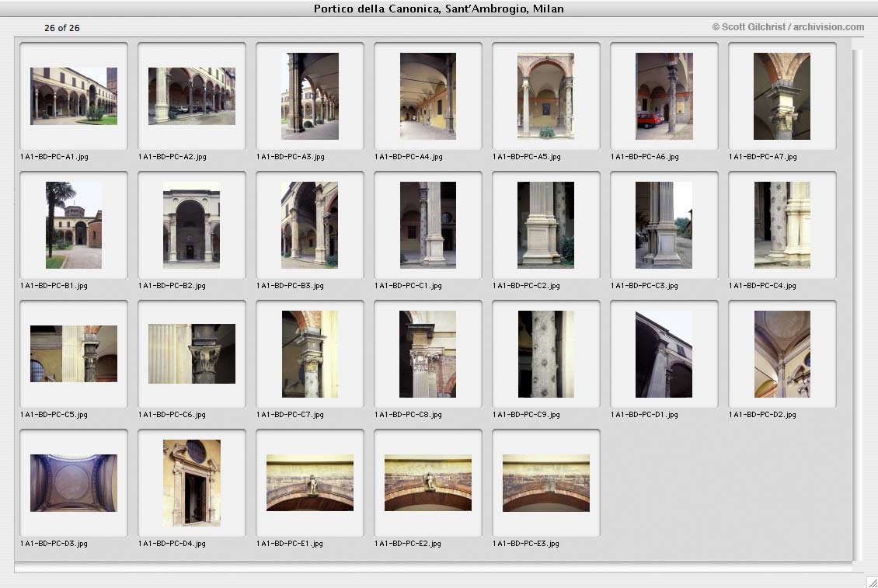878x588 pixels.
Task: Click the filename label "1A1-BD-PC-C1.jpg"
Action: tap(408, 286)
